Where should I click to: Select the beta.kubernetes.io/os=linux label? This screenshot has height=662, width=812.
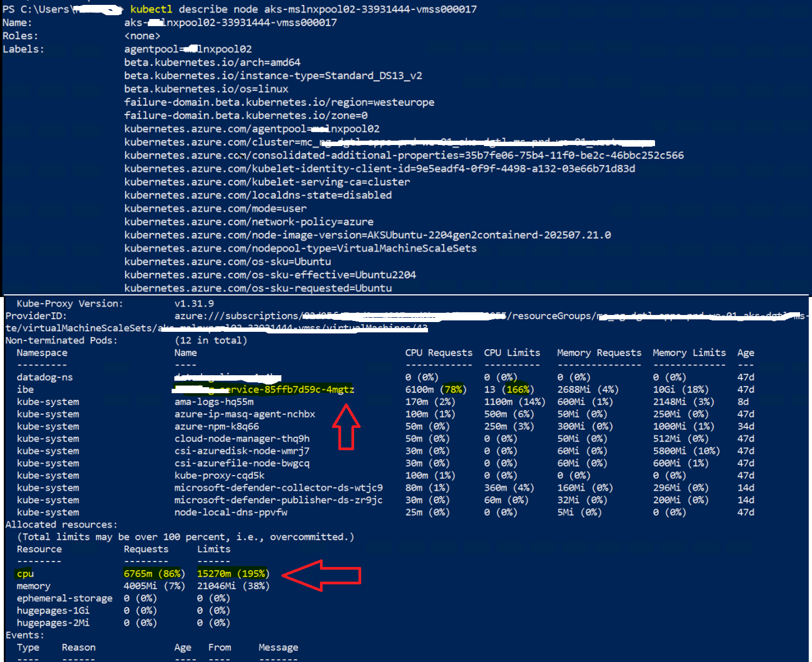click(x=206, y=89)
